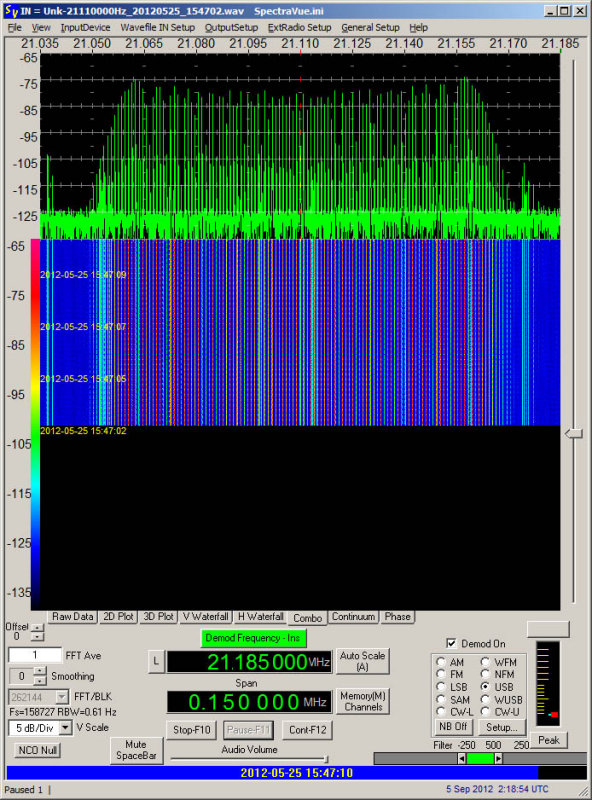Screen dimensions: 592x800
Task: Open the File menu
Action: 14,28
